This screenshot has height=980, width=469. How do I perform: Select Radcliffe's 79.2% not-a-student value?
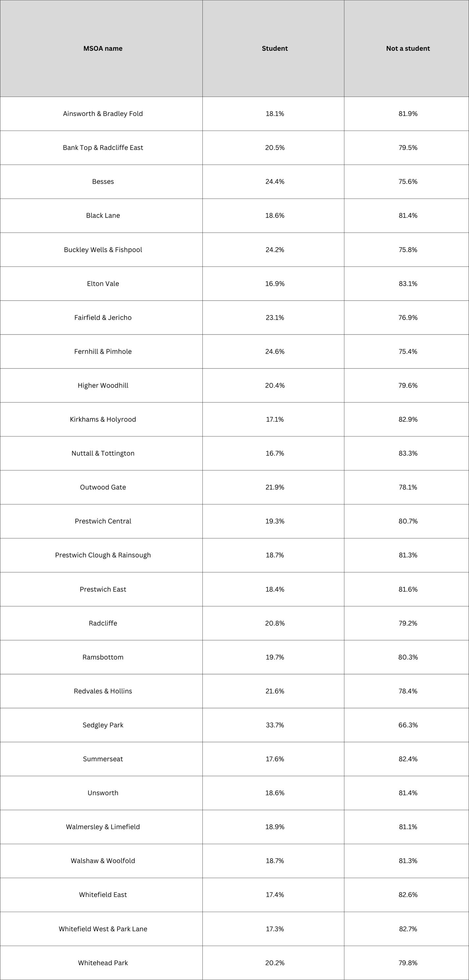[408, 623]
